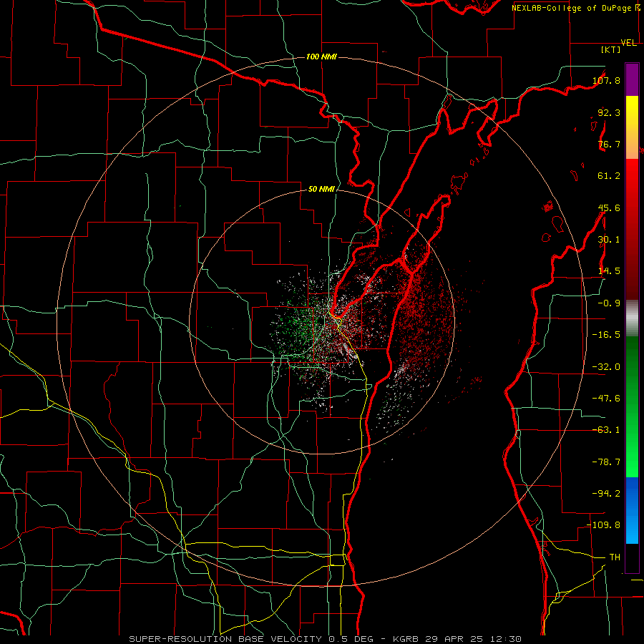Screen dimensions: 644x644
Task: Click the TH threshold label on scale
Action: click(615, 557)
